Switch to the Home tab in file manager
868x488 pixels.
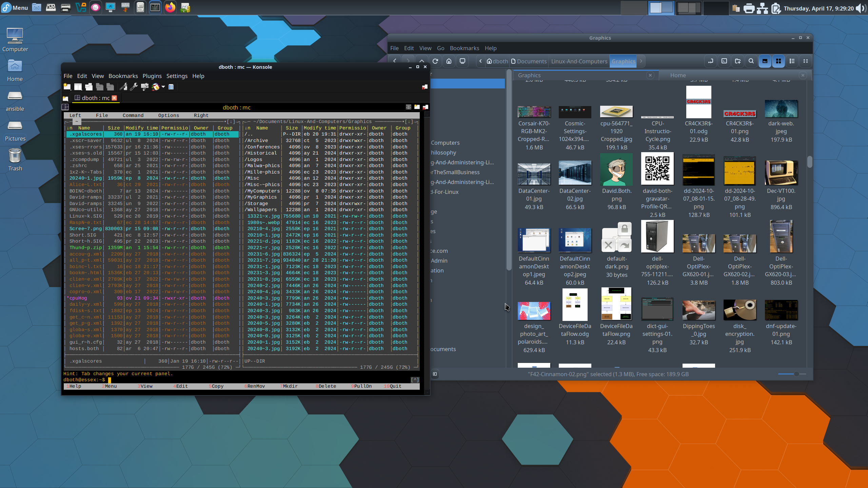(678, 75)
